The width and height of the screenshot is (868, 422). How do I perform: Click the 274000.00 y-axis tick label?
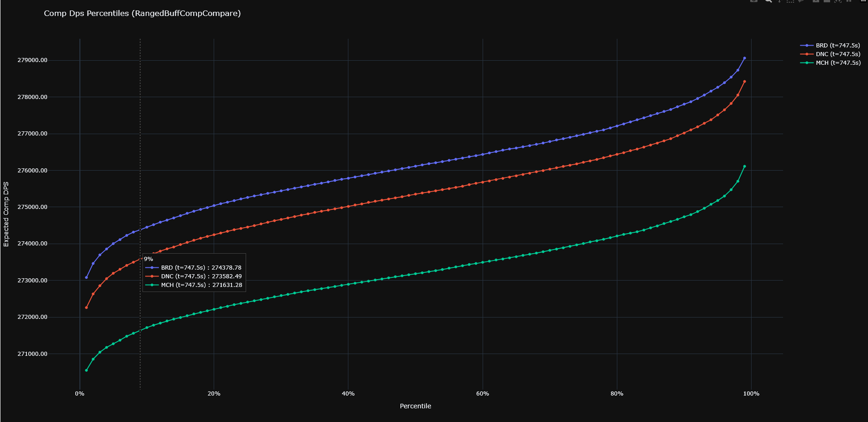32,244
